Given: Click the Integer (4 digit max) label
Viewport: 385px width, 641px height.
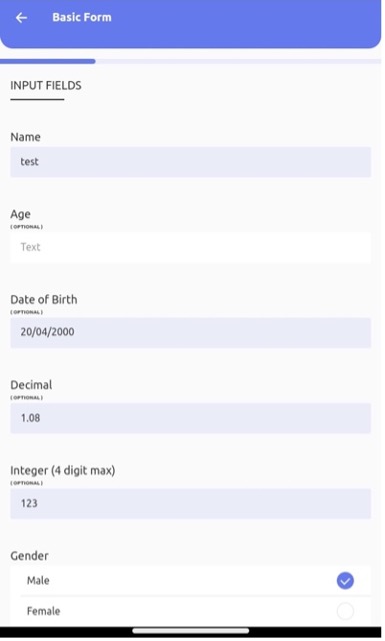Looking at the screenshot, I should (x=63, y=471).
